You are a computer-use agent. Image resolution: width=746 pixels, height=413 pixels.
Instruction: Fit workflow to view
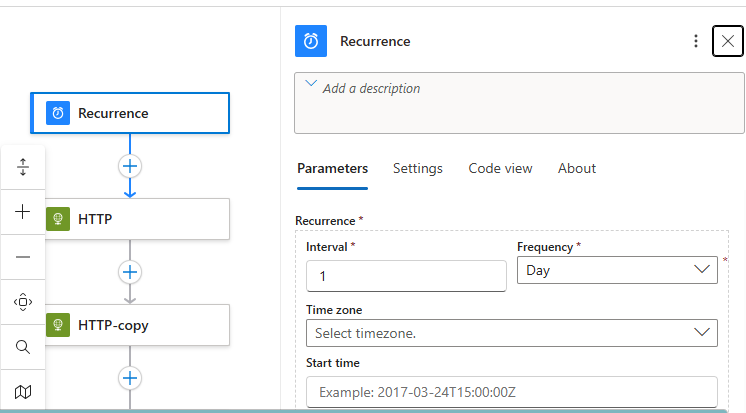(23, 302)
